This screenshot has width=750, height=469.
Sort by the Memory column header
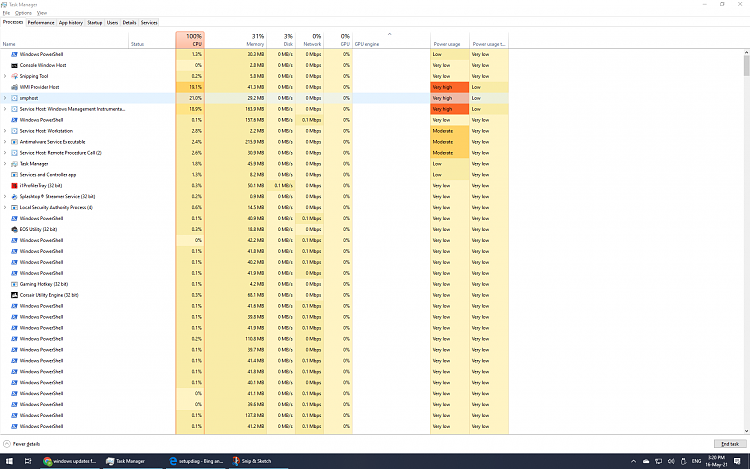click(251, 40)
